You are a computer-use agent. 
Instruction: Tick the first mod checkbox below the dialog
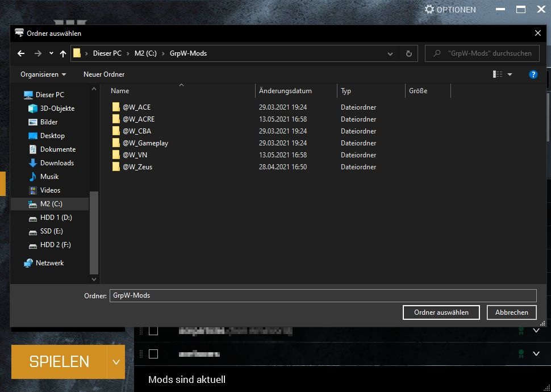(153, 331)
